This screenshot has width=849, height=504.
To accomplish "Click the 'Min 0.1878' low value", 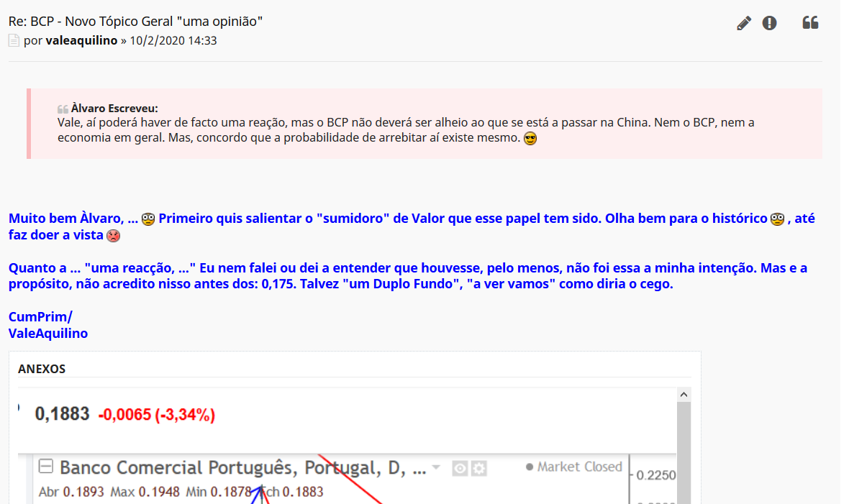I will [218, 492].
